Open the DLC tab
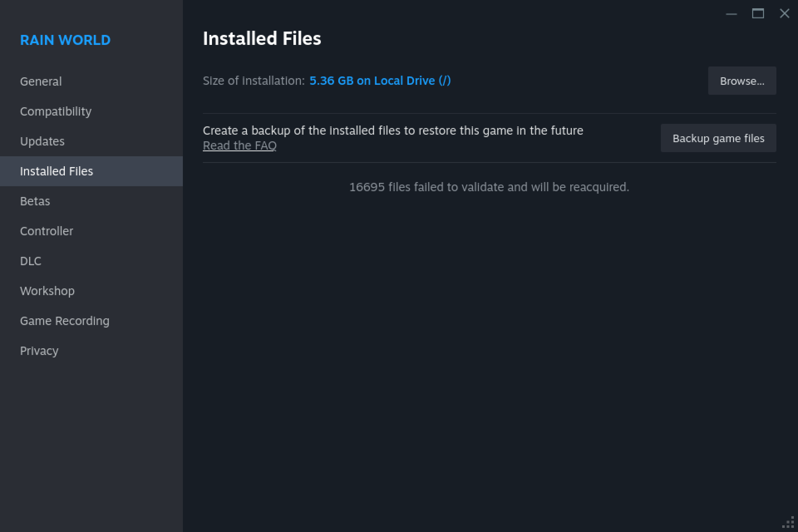The height and width of the screenshot is (532, 798). coord(91,261)
